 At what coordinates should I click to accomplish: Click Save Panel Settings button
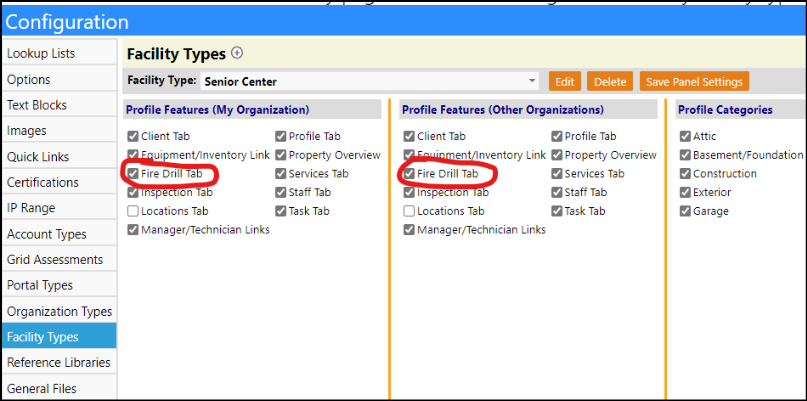click(694, 82)
